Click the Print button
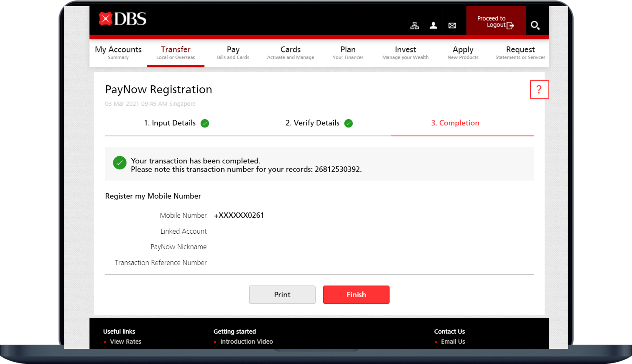The image size is (632, 364). point(282,294)
